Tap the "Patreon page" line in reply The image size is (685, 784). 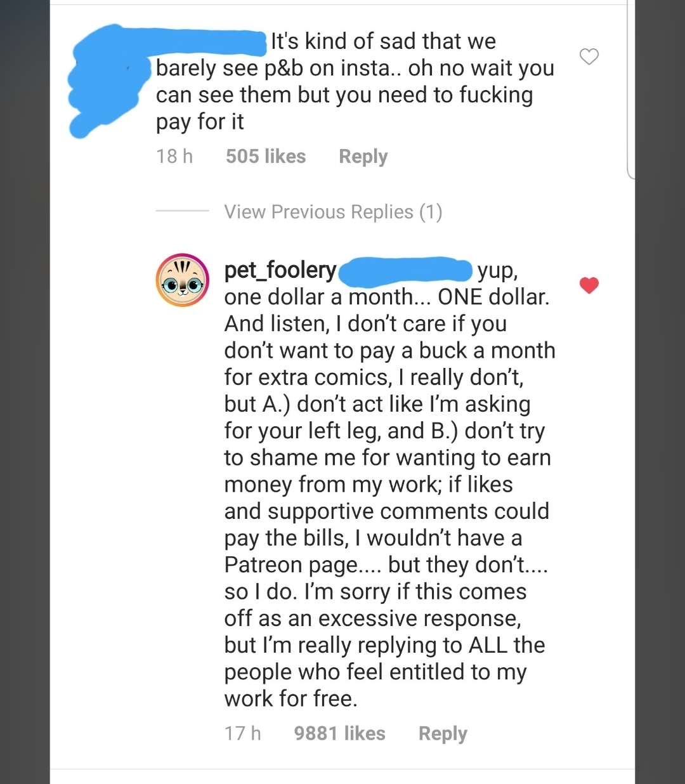click(x=386, y=565)
